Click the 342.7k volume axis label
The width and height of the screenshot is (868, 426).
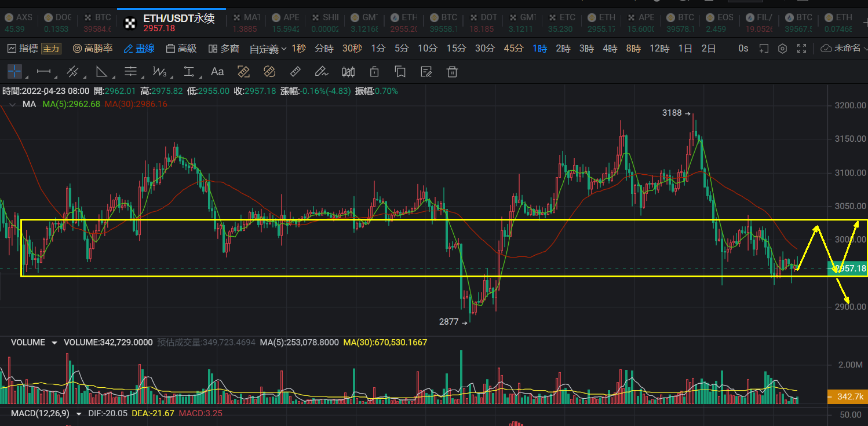(x=848, y=396)
